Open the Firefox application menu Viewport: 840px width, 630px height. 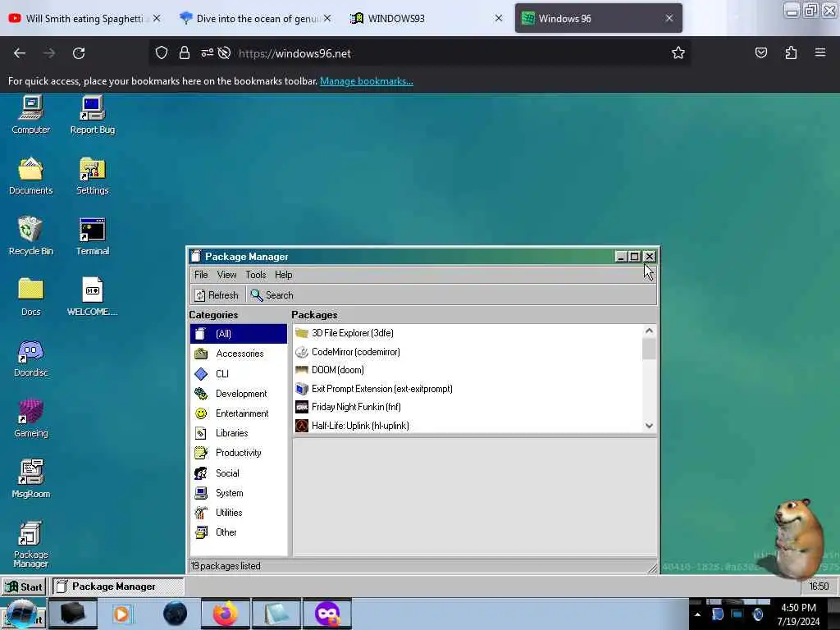coord(820,52)
